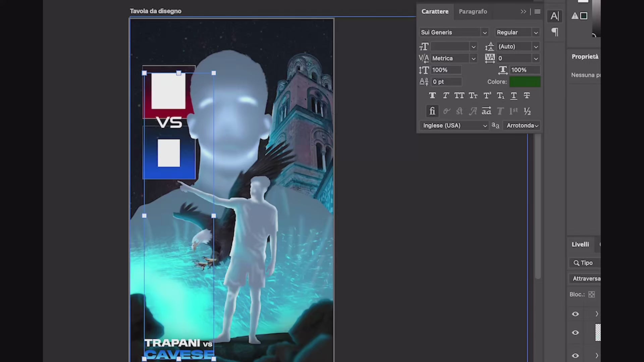Open the Inglese (USA) language dropdown

point(454,125)
